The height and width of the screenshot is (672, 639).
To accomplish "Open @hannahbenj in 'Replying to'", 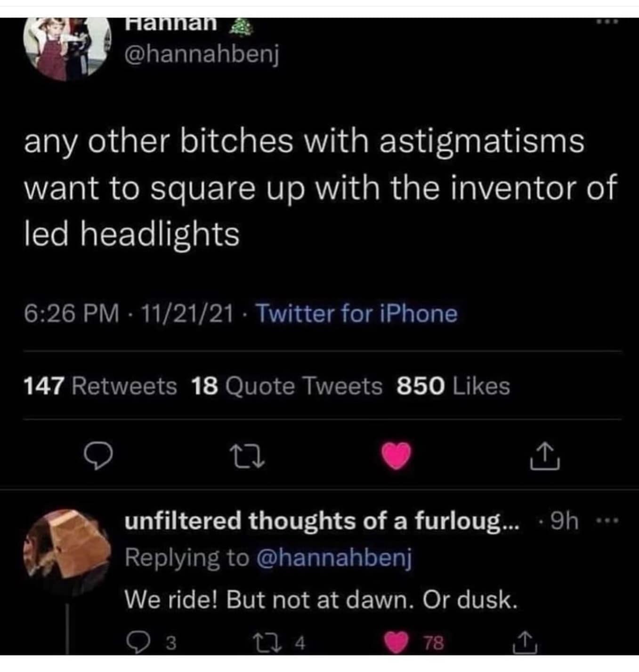I will pyautogui.click(x=334, y=559).
